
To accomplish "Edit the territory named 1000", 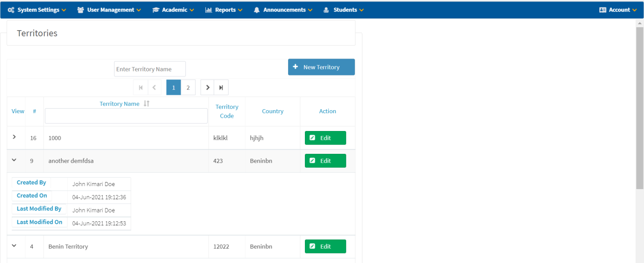I will coord(325,138).
